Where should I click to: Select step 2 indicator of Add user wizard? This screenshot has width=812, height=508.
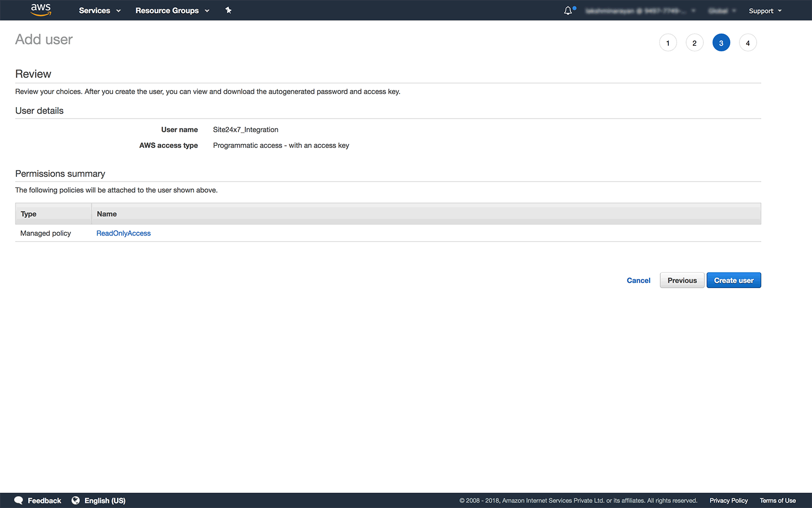pyautogui.click(x=694, y=43)
